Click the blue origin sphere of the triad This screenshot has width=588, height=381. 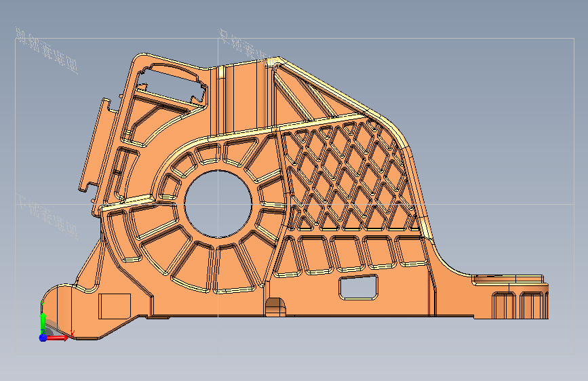tap(43, 338)
